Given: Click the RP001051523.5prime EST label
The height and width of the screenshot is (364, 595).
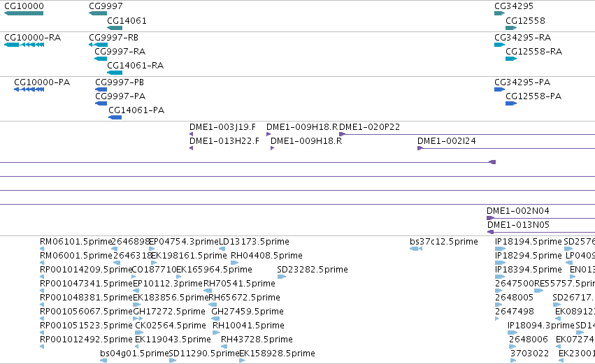Looking at the screenshot, I should [86, 326].
